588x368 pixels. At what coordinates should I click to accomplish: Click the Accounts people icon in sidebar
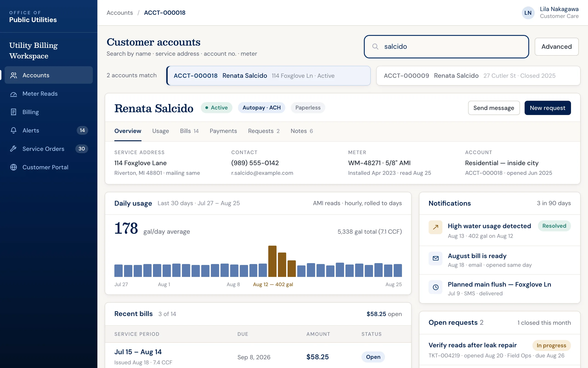click(14, 75)
